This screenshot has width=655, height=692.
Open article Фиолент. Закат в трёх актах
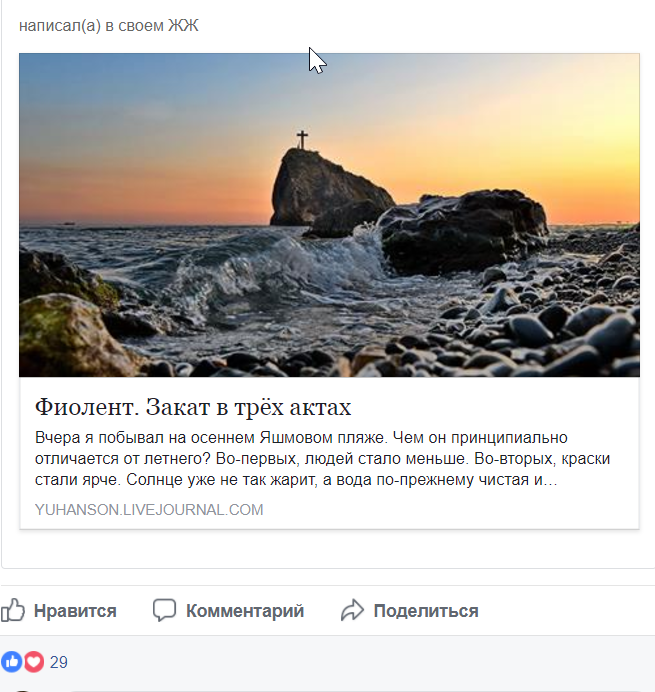coord(193,407)
